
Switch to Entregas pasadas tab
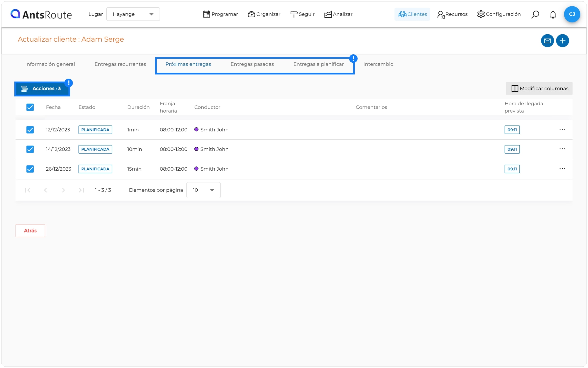[x=252, y=64]
